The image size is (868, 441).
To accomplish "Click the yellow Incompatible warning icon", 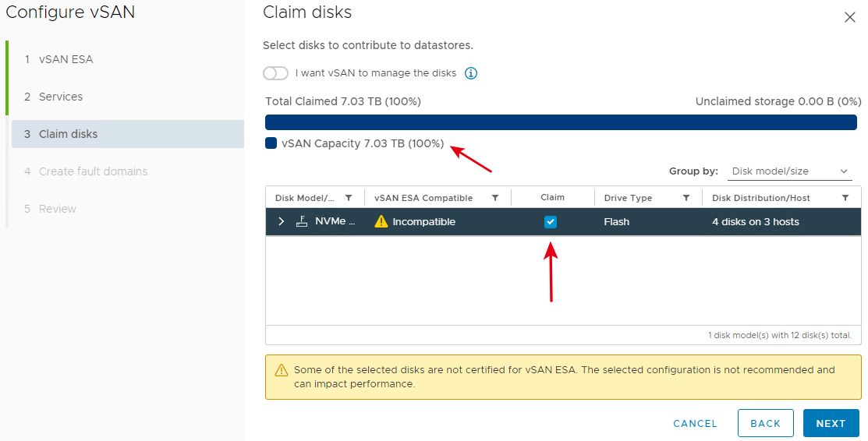I will 381,221.
